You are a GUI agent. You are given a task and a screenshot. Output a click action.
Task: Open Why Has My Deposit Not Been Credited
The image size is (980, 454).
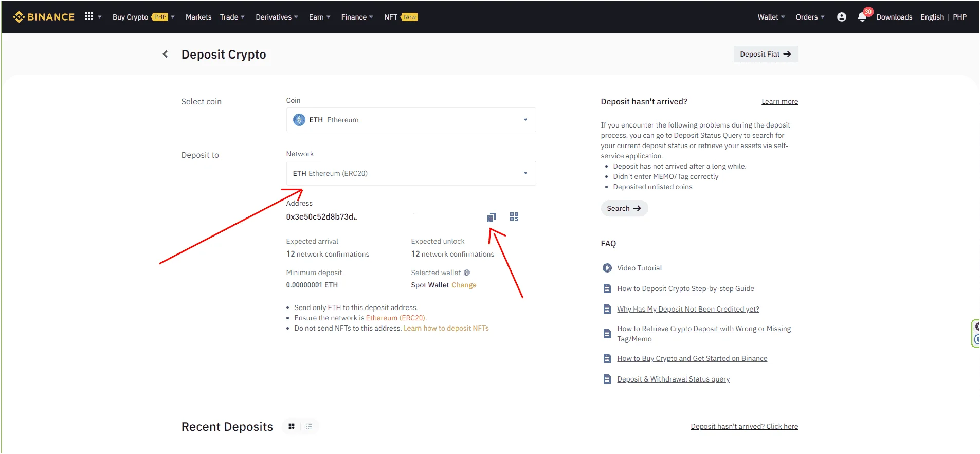click(x=688, y=309)
